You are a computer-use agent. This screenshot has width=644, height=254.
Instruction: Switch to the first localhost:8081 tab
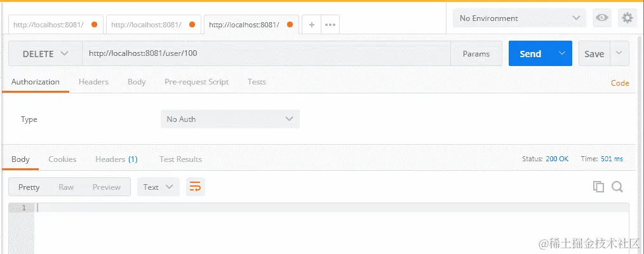tap(56, 25)
